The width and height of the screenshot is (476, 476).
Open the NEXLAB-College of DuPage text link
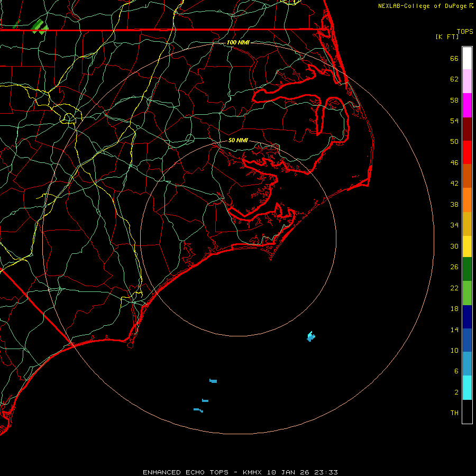422,6
